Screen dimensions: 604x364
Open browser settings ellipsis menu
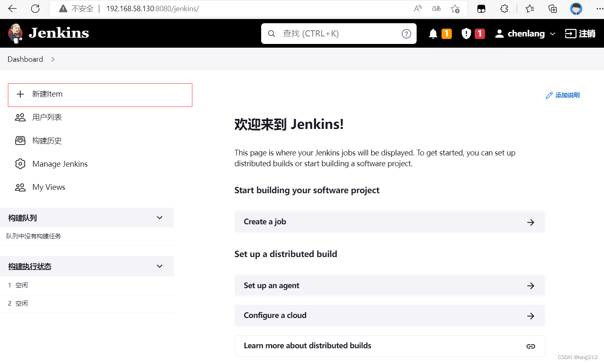coord(599,8)
